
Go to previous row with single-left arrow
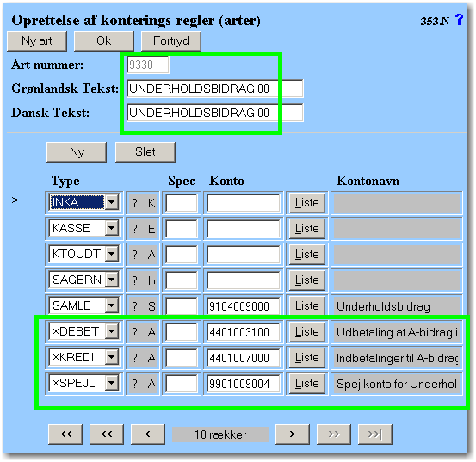148,434
